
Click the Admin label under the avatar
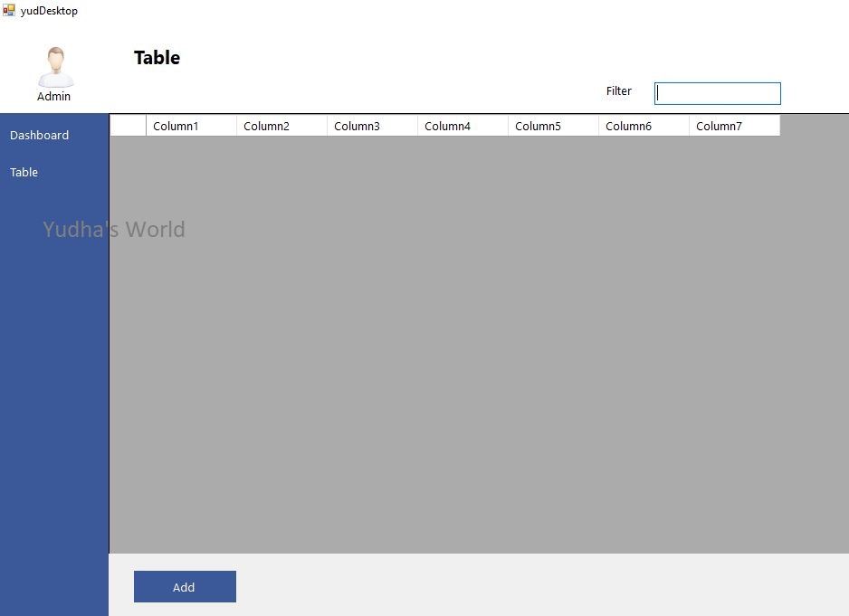click(x=54, y=97)
